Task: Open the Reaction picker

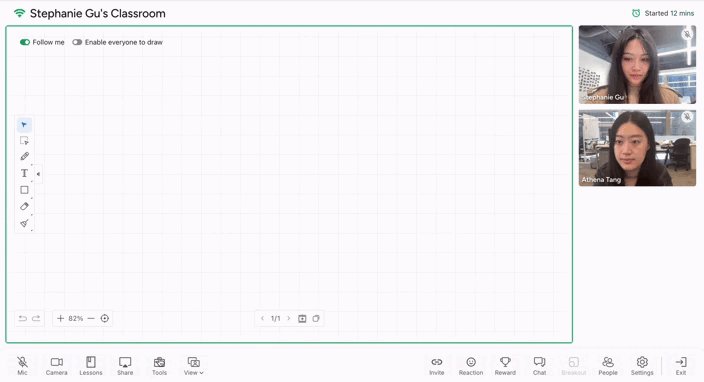Action: click(x=471, y=365)
